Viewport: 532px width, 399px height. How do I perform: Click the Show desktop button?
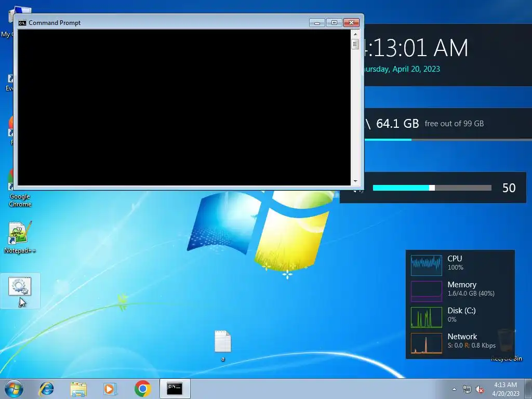(x=528, y=389)
